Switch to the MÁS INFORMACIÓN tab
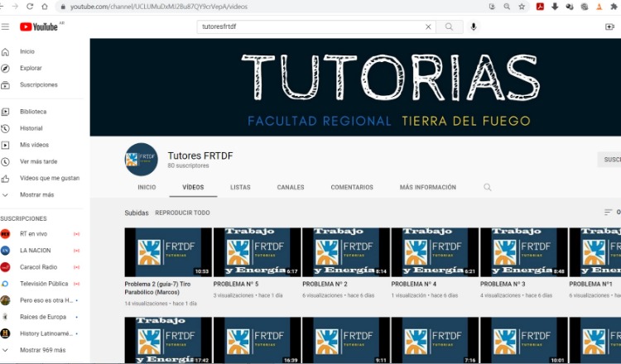The image size is (621, 364). coord(427,188)
